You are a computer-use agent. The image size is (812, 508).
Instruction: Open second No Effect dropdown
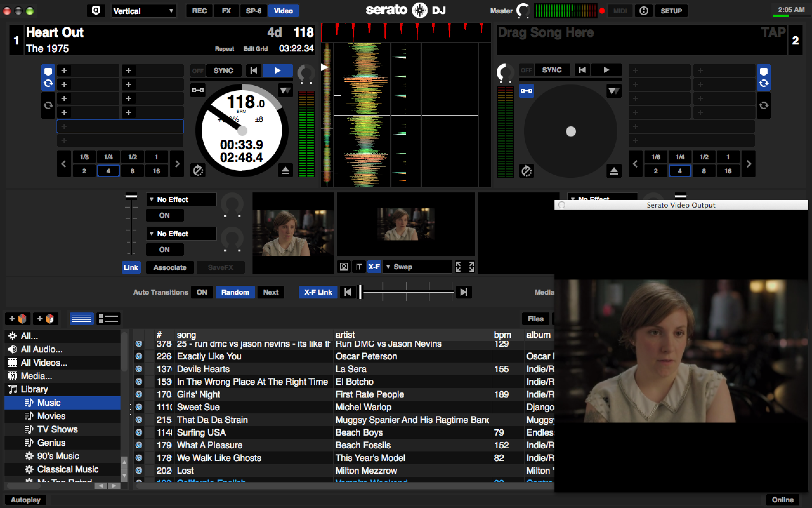[x=181, y=233]
